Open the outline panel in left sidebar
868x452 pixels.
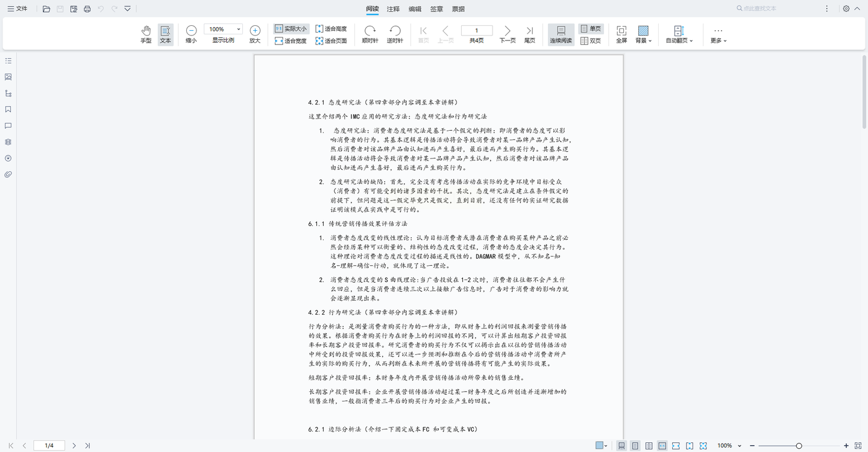point(8,61)
